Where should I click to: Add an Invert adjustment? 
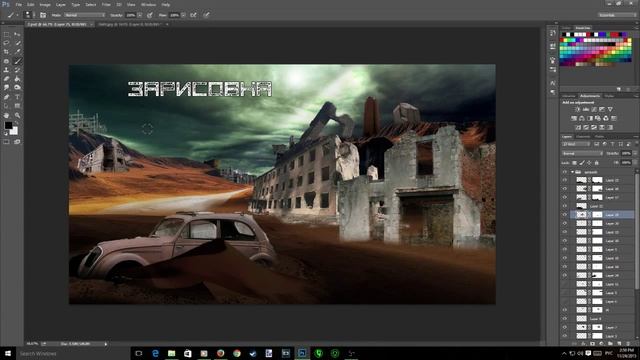578,127
